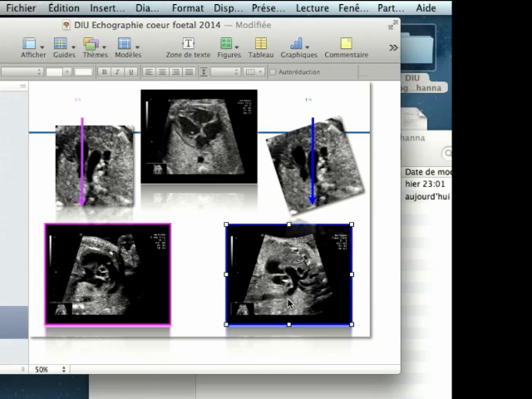
Task: Select the rotated ultrasound image at right
Action: pos(315,166)
